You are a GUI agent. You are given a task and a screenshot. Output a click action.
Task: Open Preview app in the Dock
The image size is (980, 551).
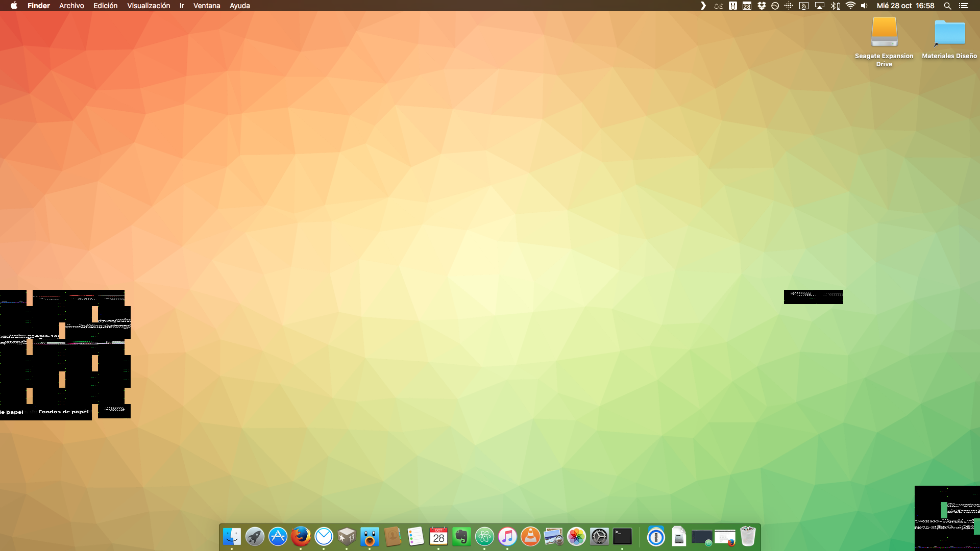coord(553,537)
